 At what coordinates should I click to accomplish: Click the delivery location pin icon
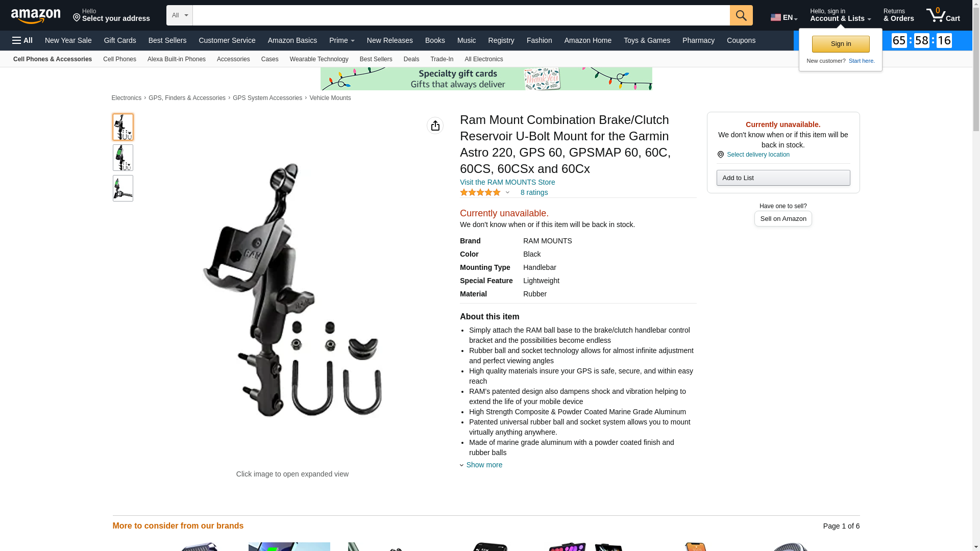click(x=720, y=155)
